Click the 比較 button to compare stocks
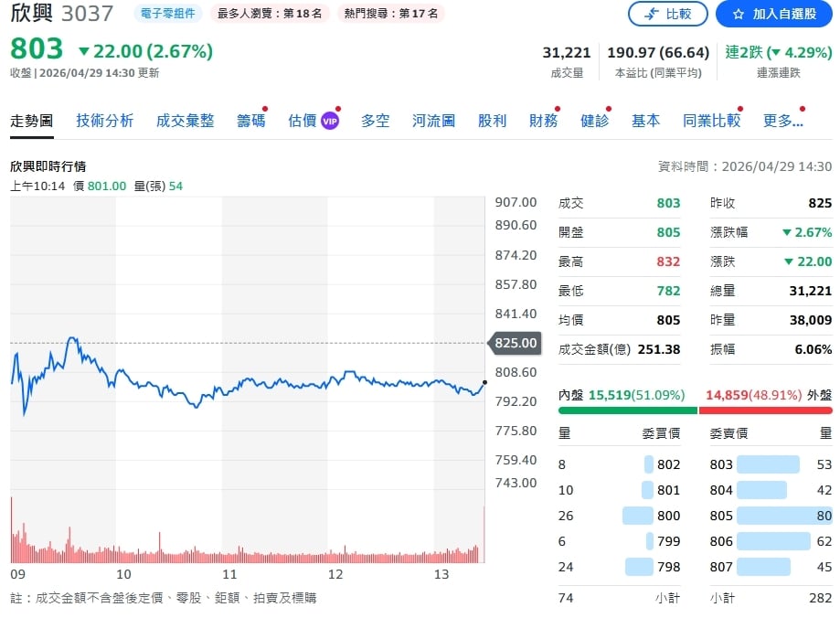Viewport: 840px width, 618px height. (668, 14)
